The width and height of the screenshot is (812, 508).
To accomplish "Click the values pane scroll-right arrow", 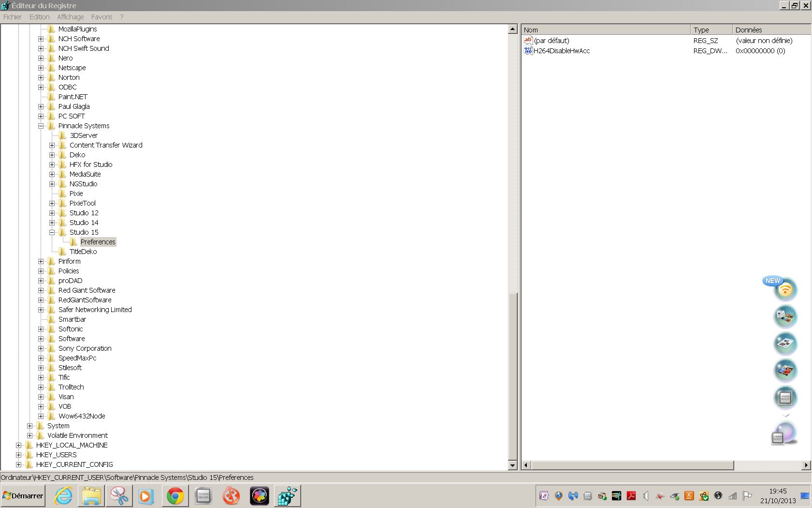I will coord(806,465).
